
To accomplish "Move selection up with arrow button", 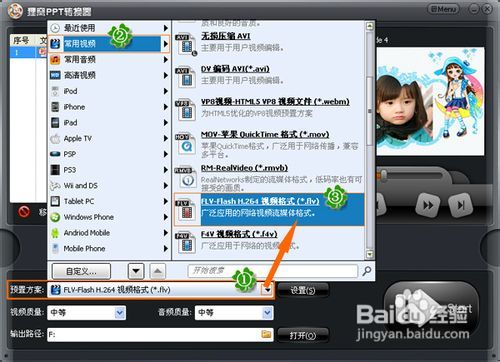I will tap(158, 271).
